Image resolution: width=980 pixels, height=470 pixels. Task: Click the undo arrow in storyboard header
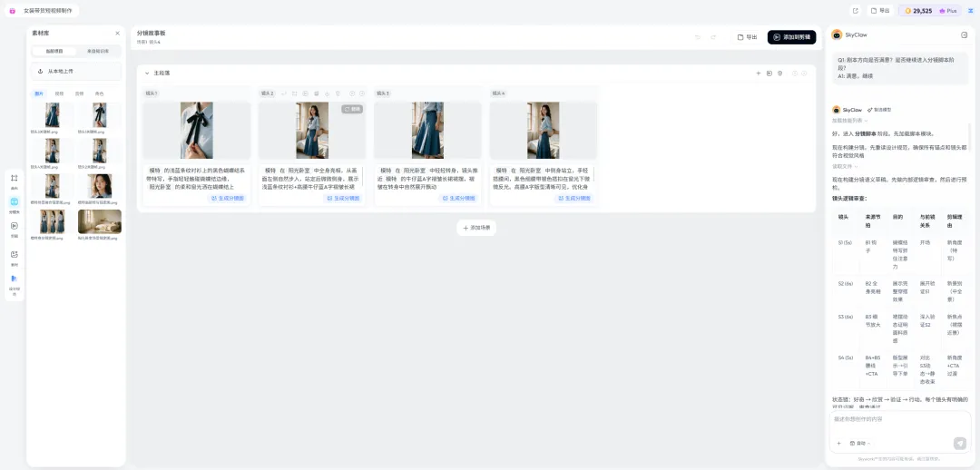tap(698, 37)
